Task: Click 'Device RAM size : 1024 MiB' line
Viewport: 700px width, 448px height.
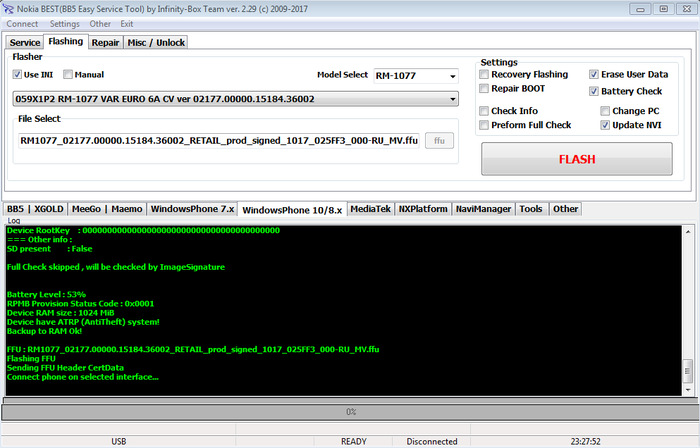Action: pyautogui.click(x=60, y=313)
